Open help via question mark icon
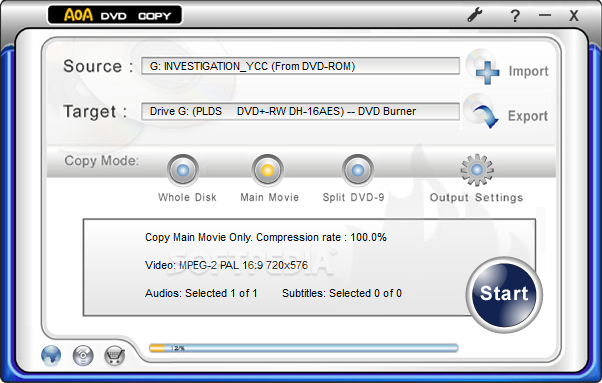 click(515, 16)
